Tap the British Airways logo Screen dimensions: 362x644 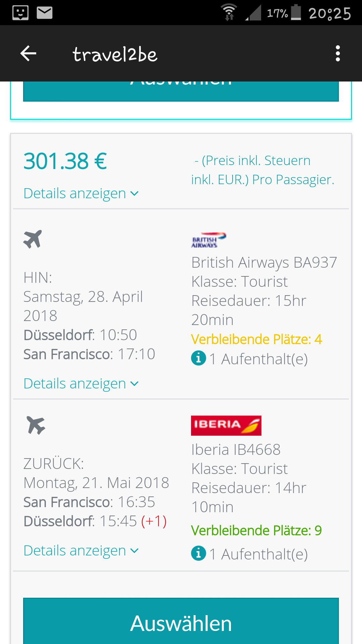208,240
